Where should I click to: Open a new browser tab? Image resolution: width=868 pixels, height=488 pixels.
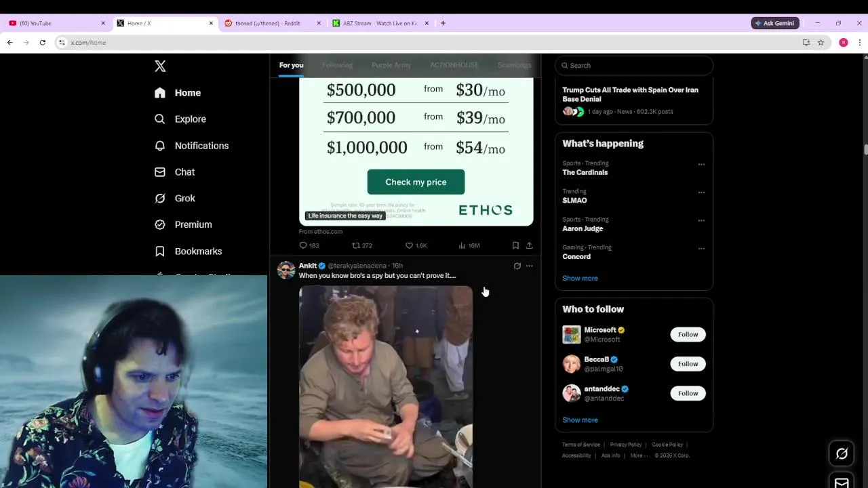(443, 23)
